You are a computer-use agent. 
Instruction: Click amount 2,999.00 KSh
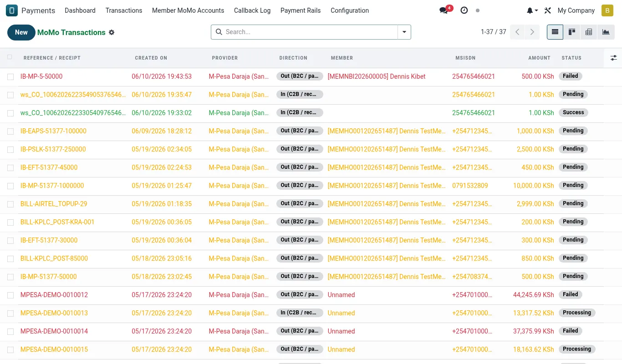click(535, 204)
